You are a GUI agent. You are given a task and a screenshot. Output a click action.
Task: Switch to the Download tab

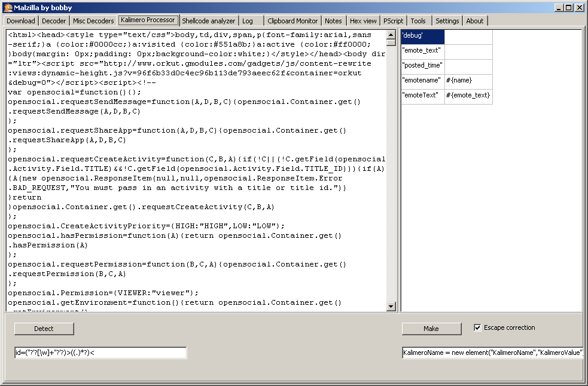tap(21, 21)
